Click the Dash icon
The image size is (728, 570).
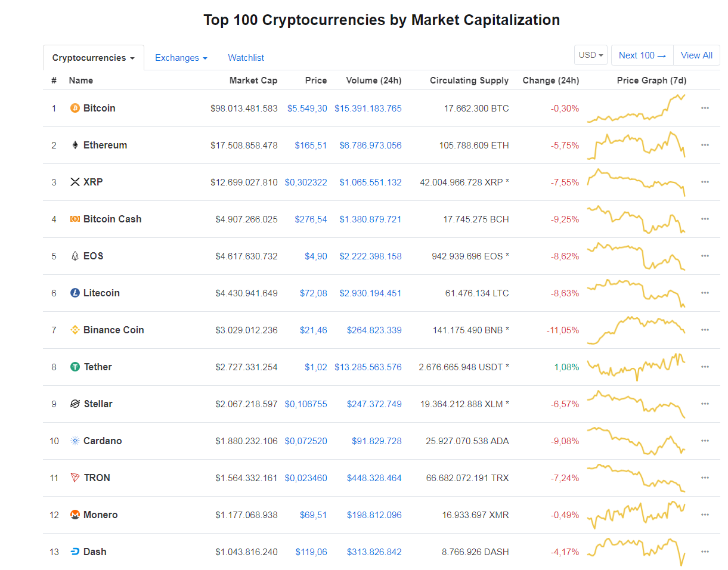pyautogui.click(x=74, y=552)
